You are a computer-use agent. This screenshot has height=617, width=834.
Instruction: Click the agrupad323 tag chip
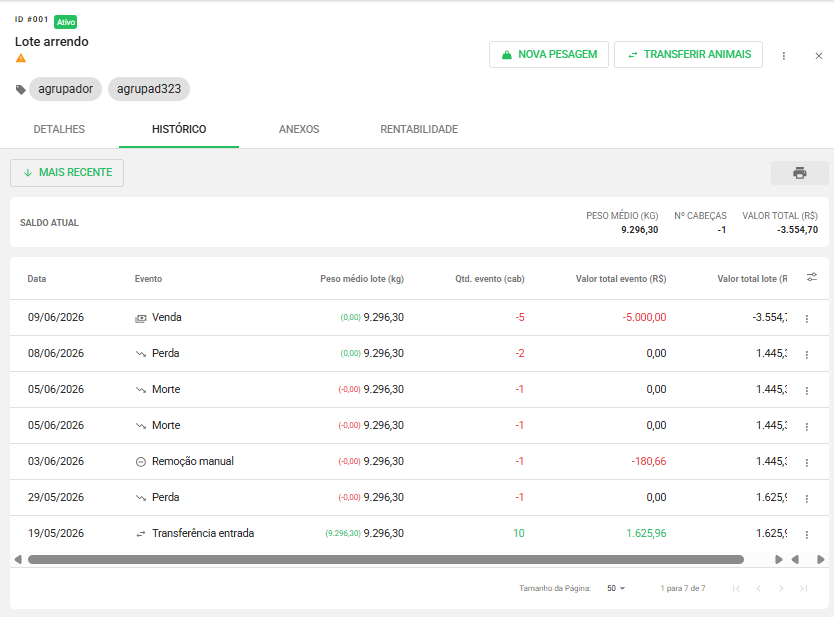(149, 89)
